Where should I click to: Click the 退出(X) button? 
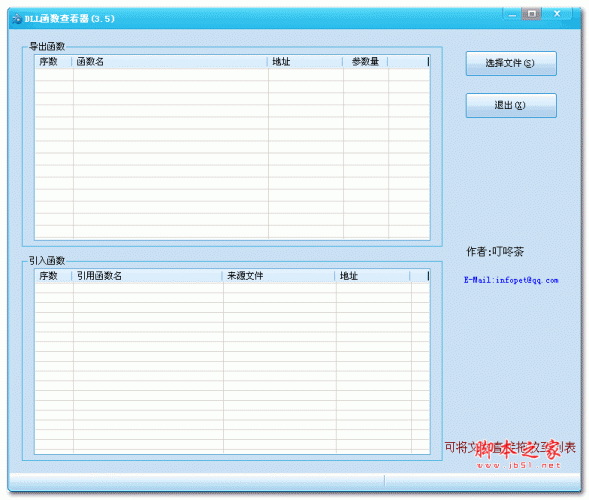(511, 106)
